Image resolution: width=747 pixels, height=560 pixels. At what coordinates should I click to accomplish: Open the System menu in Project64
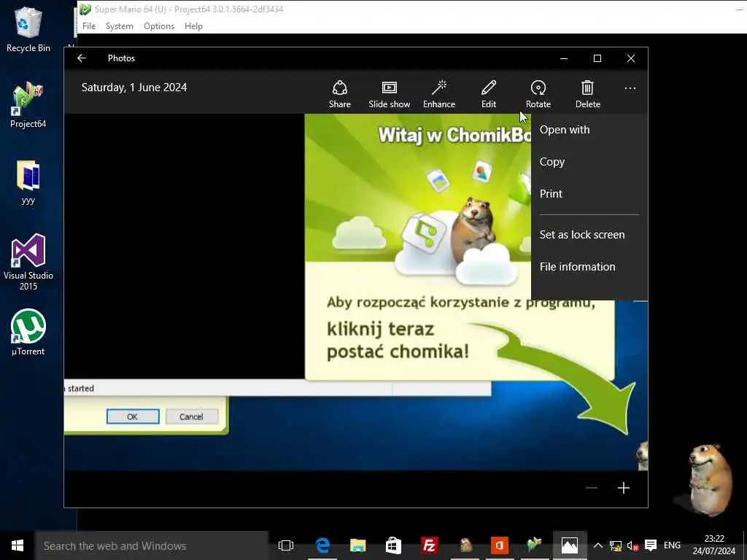coord(119,26)
